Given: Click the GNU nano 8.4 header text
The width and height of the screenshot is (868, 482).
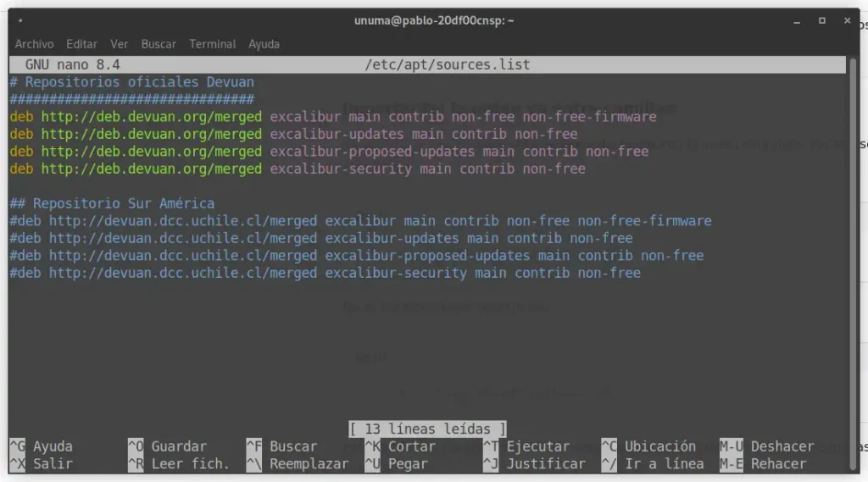Looking at the screenshot, I should pyautogui.click(x=73, y=64).
